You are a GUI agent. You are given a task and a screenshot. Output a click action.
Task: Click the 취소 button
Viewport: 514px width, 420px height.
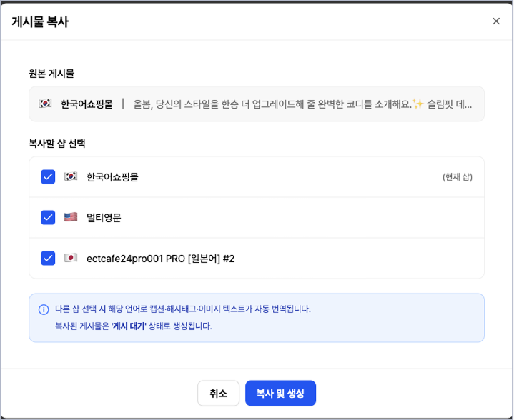pyautogui.click(x=218, y=393)
